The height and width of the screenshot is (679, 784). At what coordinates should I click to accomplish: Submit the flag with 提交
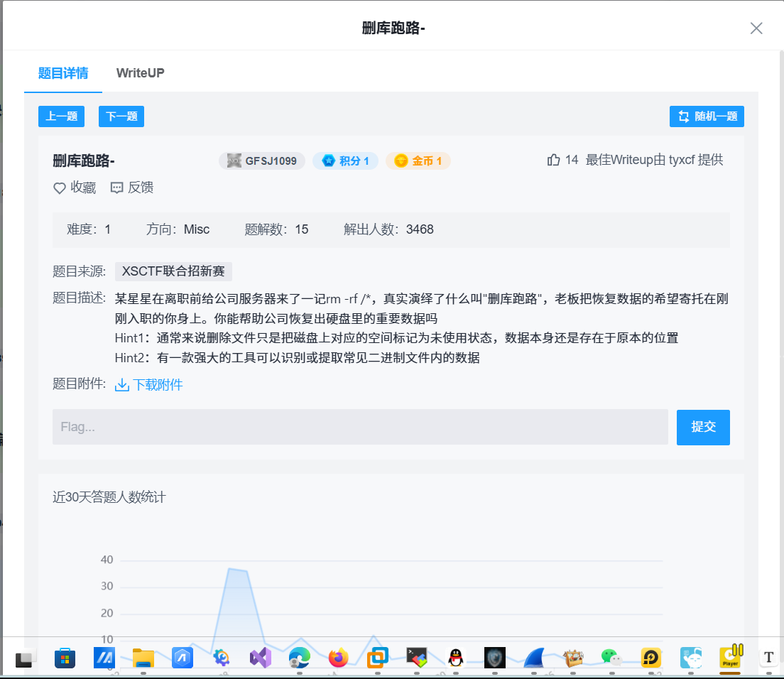coord(702,427)
